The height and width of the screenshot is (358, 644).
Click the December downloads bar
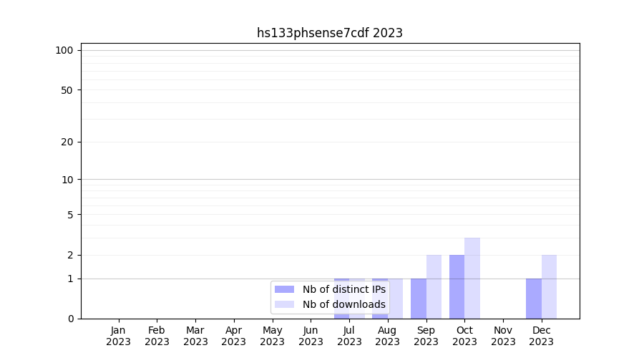coord(549,286)
